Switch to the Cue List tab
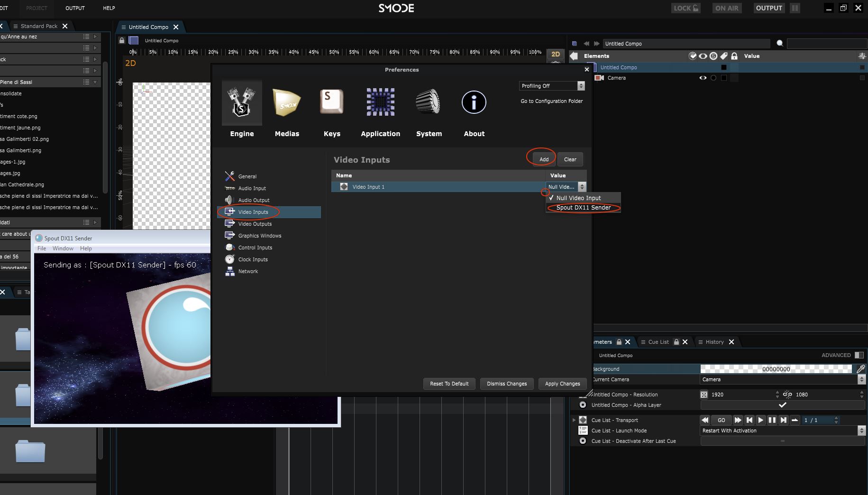The width and height of the screenshot is (868, 495). click(x=658, y=342)
